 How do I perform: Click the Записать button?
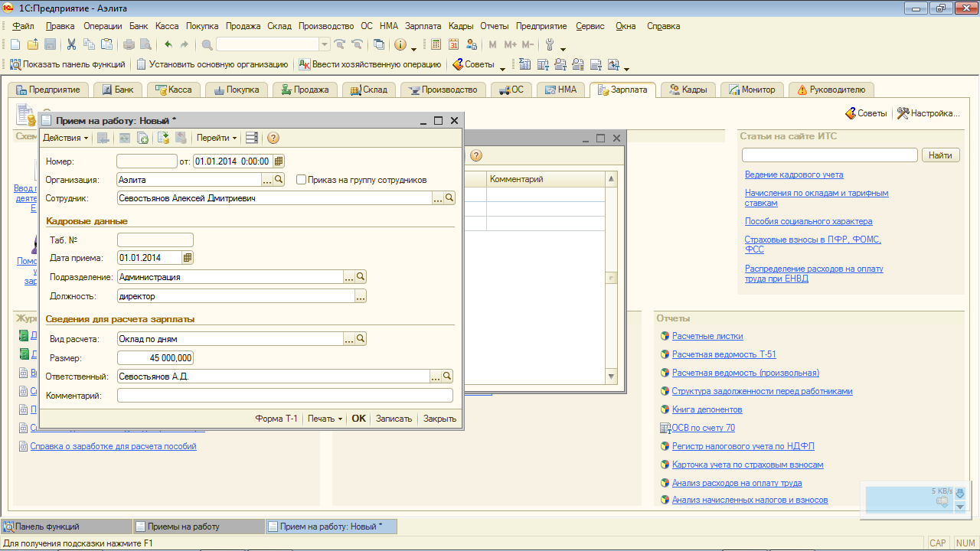click(x=394, y=419)
